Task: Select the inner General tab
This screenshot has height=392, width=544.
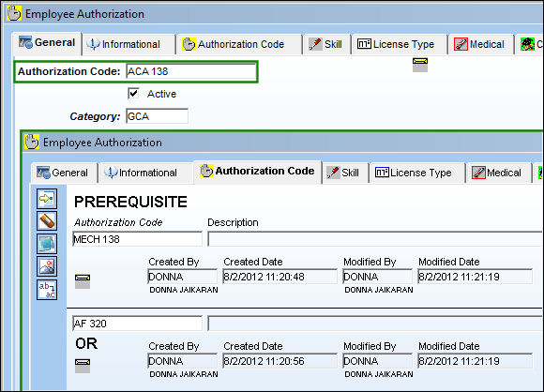Action: click(x=64, y=173)
